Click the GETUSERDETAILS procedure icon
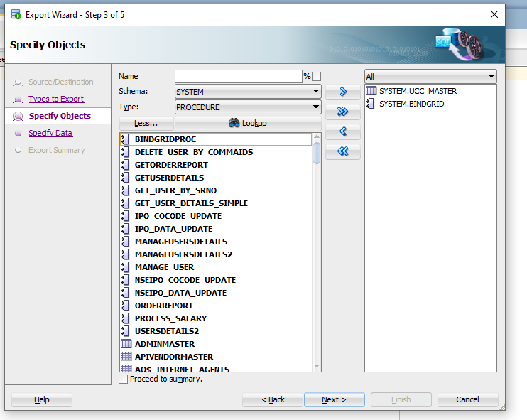 (x=126, y=178)
